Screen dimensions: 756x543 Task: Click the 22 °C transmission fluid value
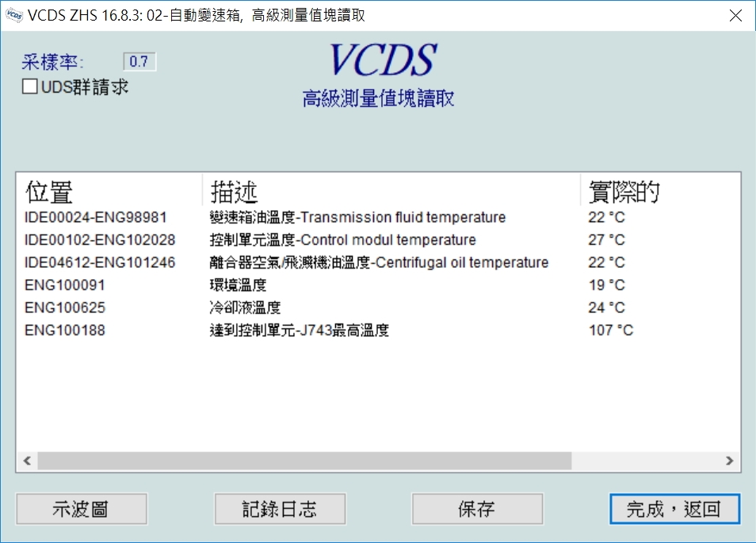click(606, 217)
